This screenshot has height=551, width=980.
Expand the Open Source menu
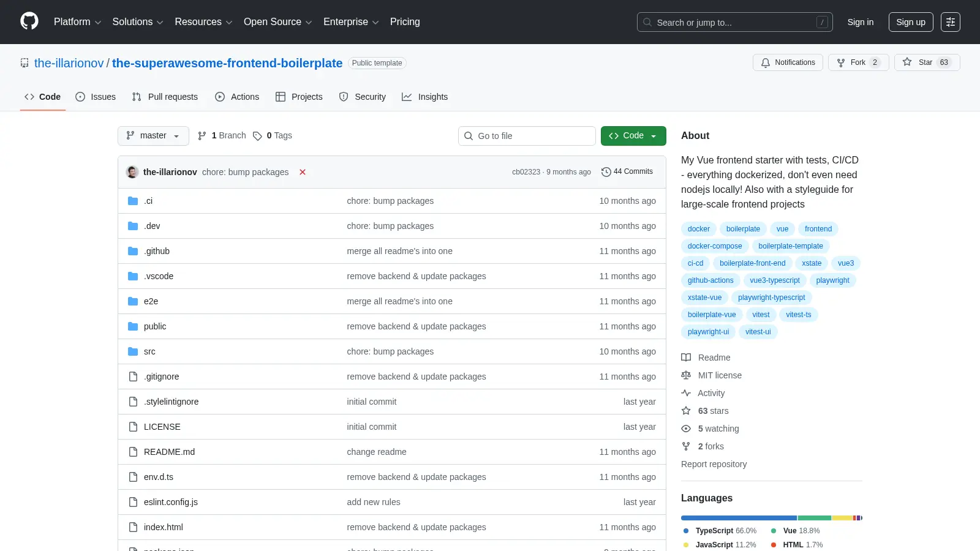(x=278, y=22)
